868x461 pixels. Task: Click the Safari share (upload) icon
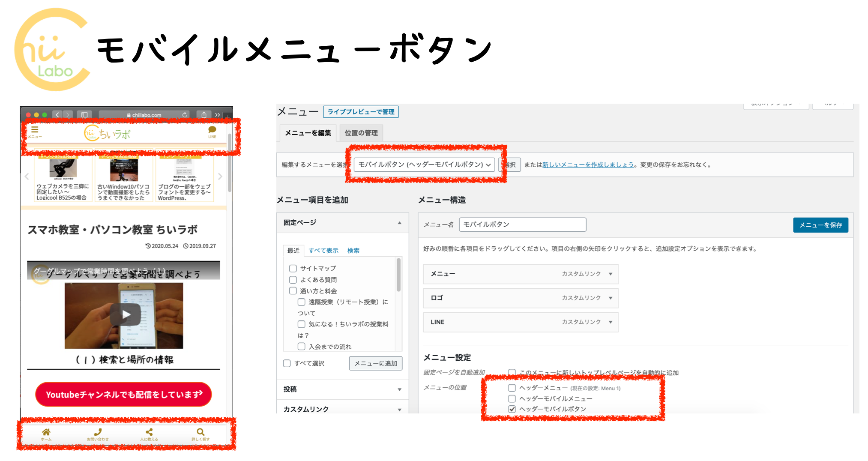(203, 115)
